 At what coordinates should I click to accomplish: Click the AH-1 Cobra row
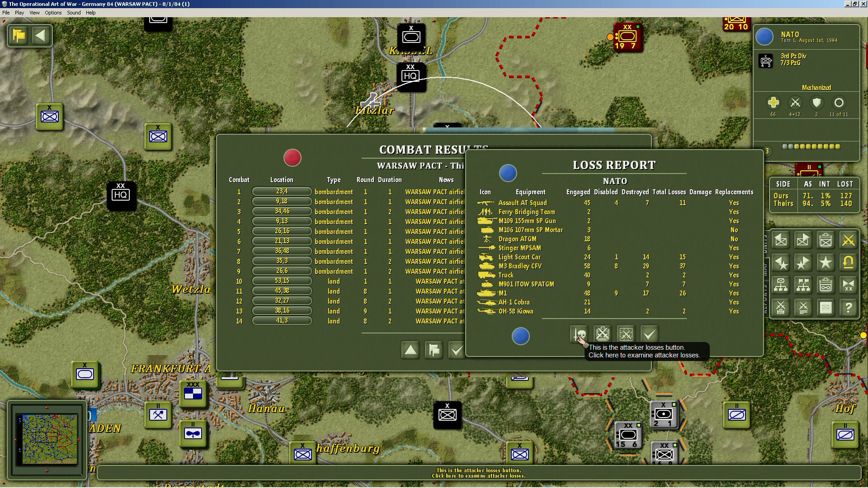(x=615, y=302)
